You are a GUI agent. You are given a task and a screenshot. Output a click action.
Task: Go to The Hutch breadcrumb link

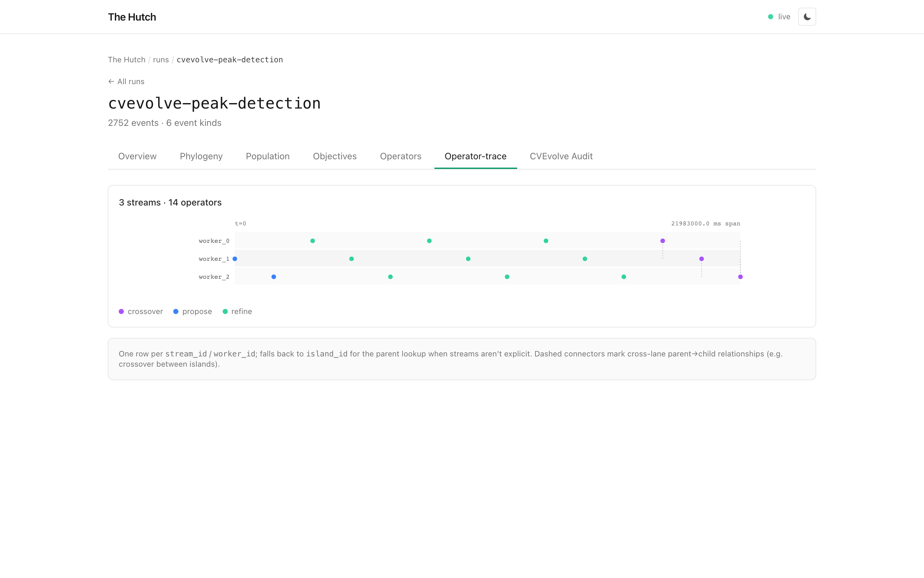126,60
